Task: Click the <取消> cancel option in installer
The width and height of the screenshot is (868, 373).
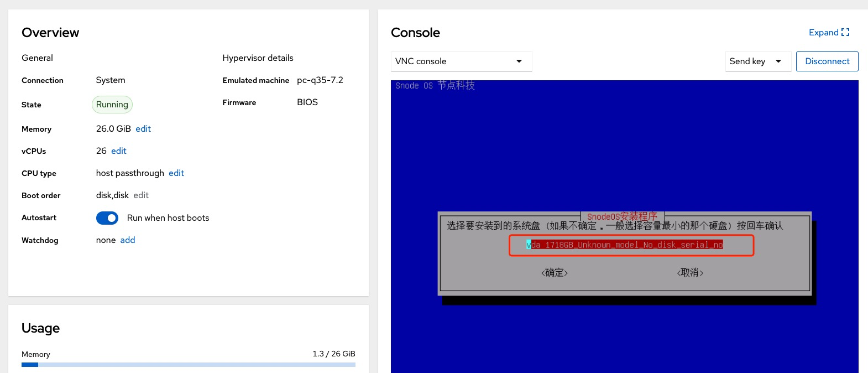Action: 690,273
